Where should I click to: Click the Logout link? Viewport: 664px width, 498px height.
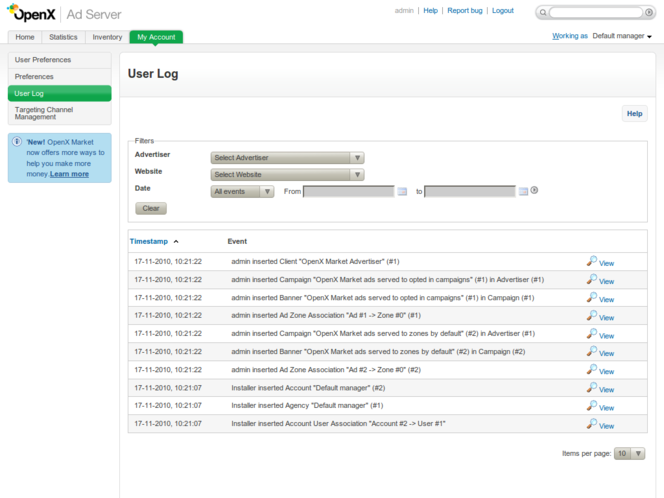pyautogui.click(x=502, y=11)
